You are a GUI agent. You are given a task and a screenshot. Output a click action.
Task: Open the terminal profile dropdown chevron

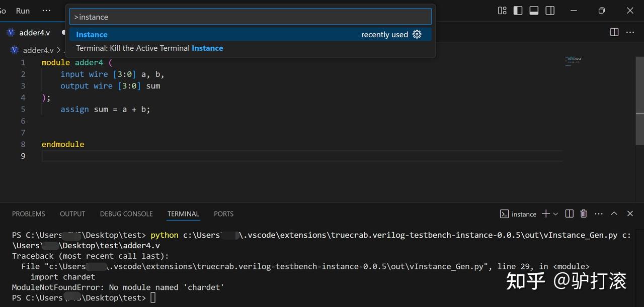555,214
